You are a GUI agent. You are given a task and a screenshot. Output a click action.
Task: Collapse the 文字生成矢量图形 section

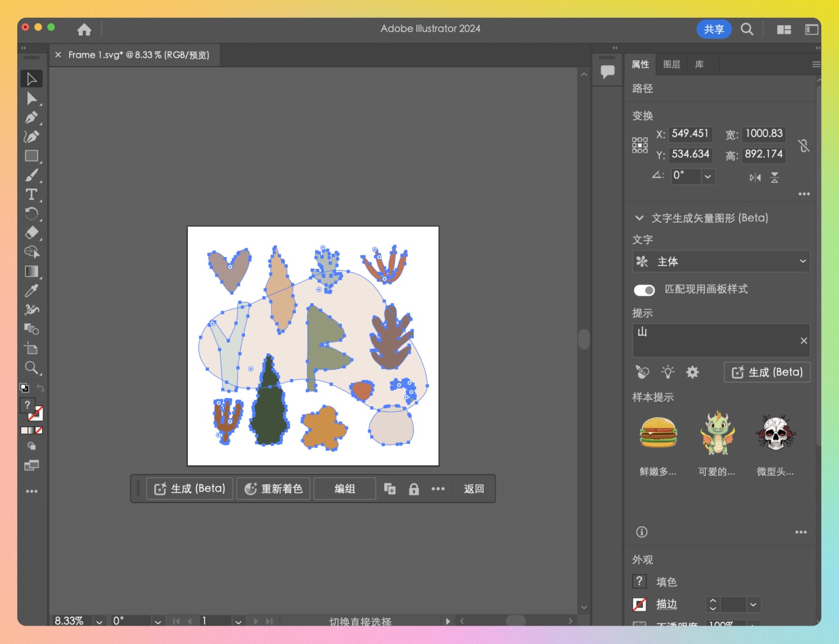(639, 218)
